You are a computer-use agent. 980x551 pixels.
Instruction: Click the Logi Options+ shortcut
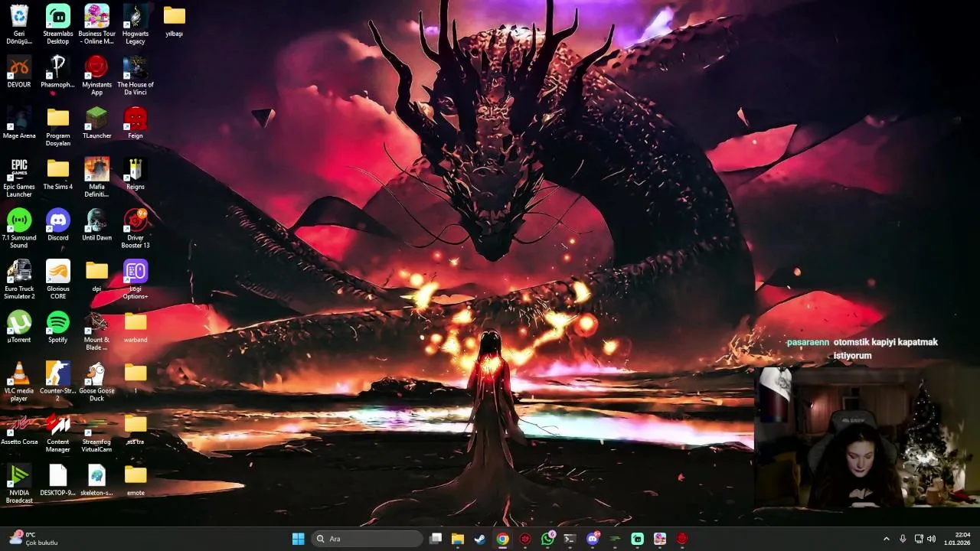tap(136, 280)
